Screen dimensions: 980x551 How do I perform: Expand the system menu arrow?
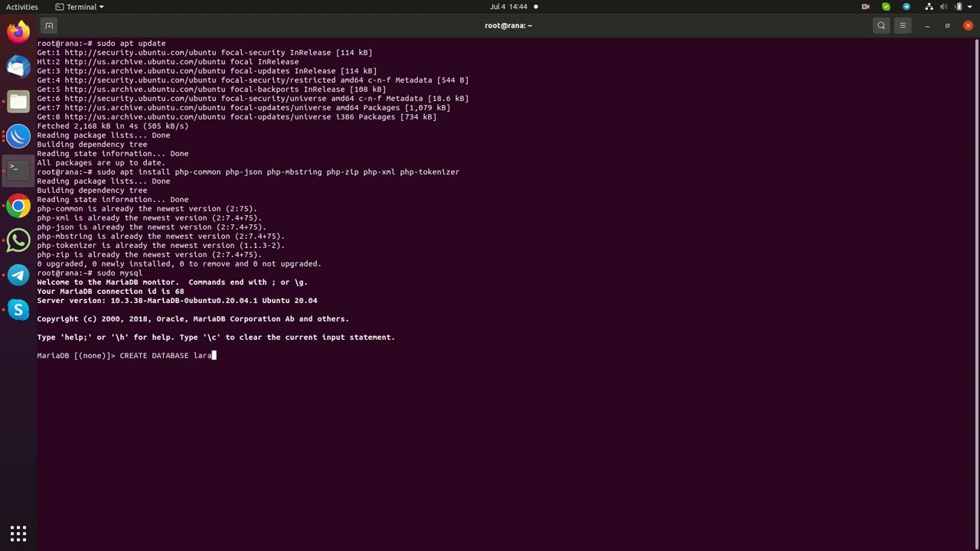click(x=971, y=7)
